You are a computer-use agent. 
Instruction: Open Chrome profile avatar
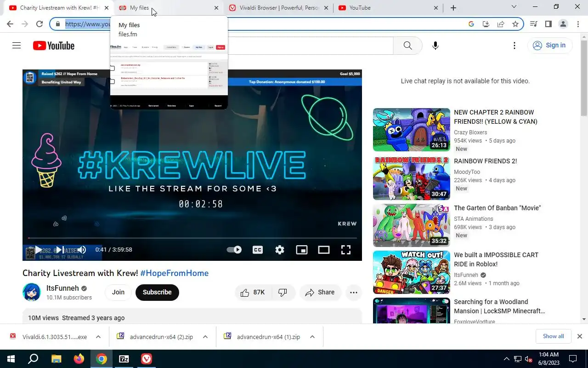pyautogui.click(x=563, y=24)
